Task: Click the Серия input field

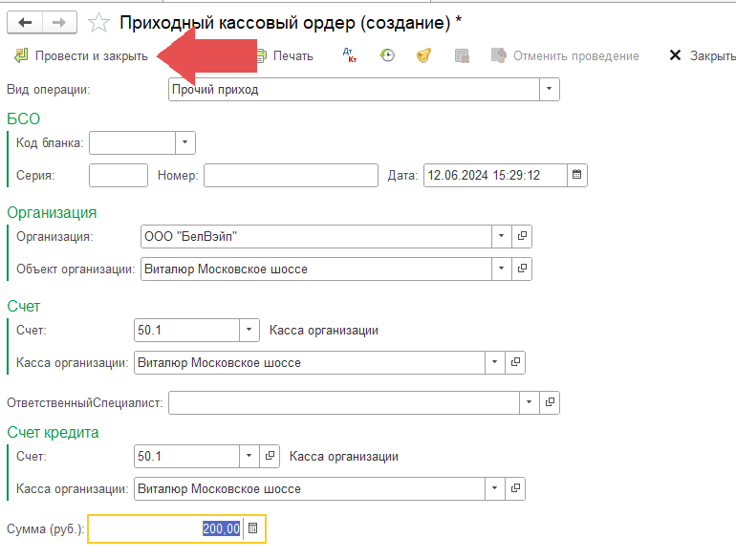Action: 118,175
